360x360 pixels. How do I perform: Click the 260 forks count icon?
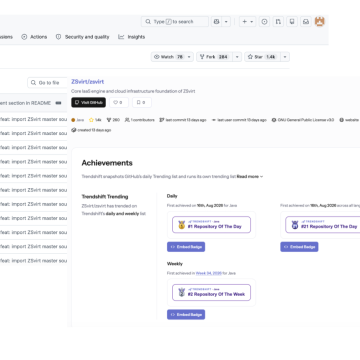tap(113, 120)
